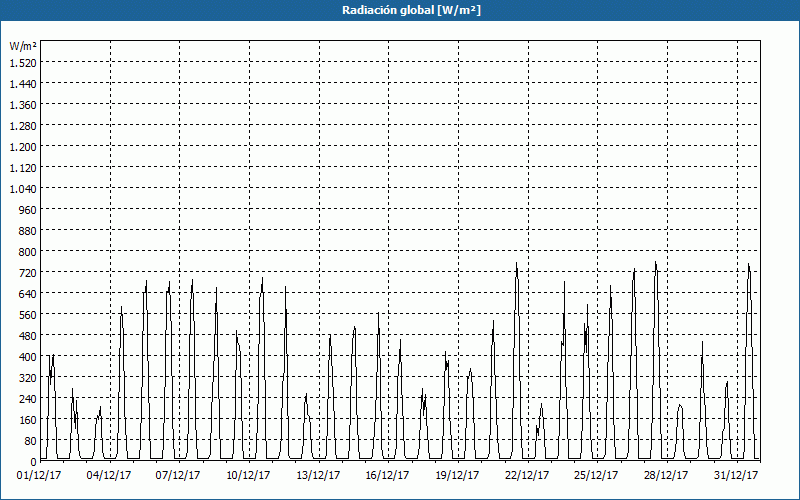Pick the 1.360 y-axis label
This screenshot has width=800, height=500.
[x=23, y=105]
